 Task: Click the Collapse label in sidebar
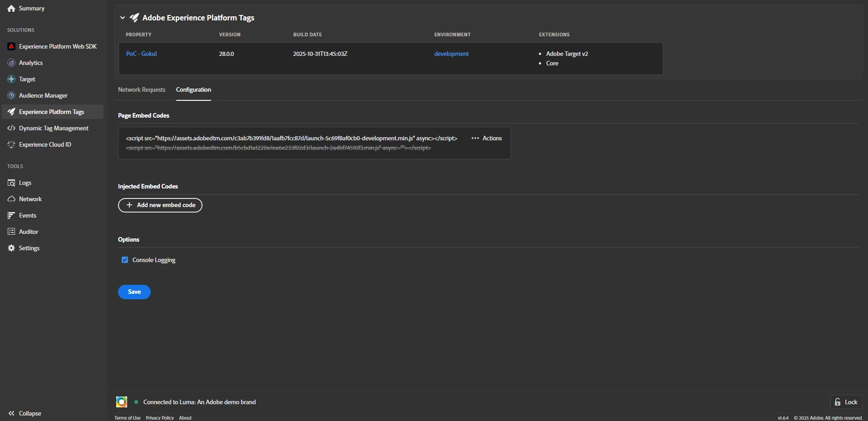[x=30, y=413]
